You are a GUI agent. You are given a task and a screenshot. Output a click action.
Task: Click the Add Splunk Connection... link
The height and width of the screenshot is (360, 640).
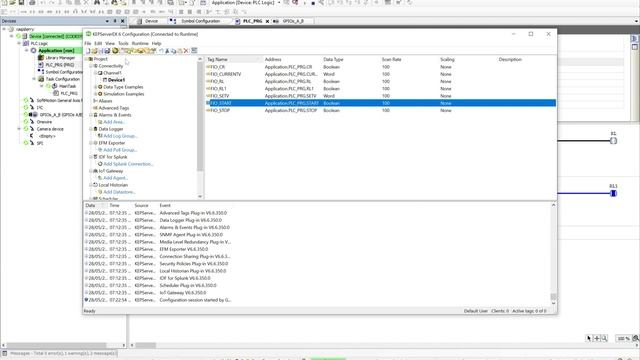(x=128, y=164)
